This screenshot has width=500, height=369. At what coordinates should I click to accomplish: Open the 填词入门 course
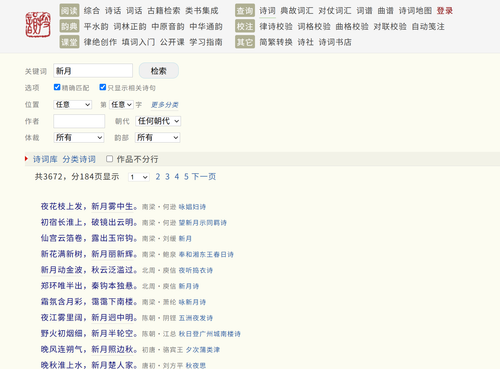coord(138,42)
